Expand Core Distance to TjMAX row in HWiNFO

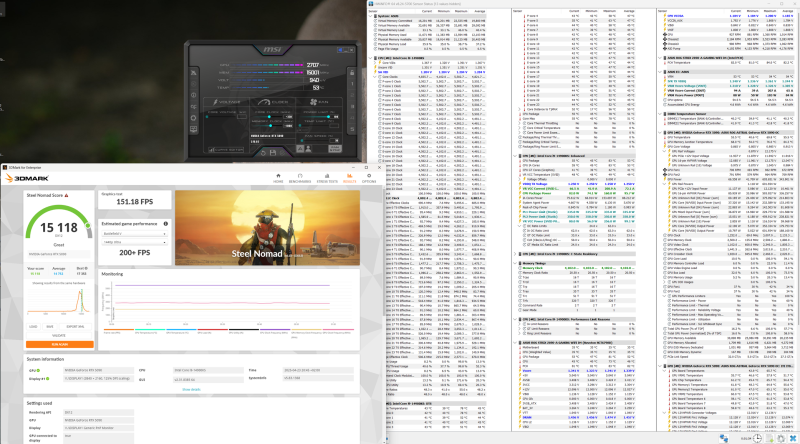[x=519, y=109]
